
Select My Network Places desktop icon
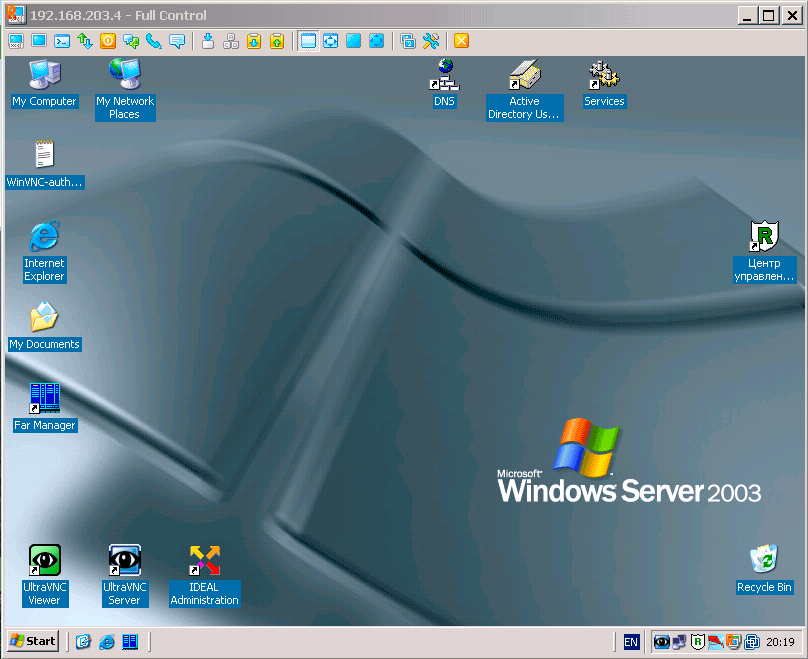[125, 90]
